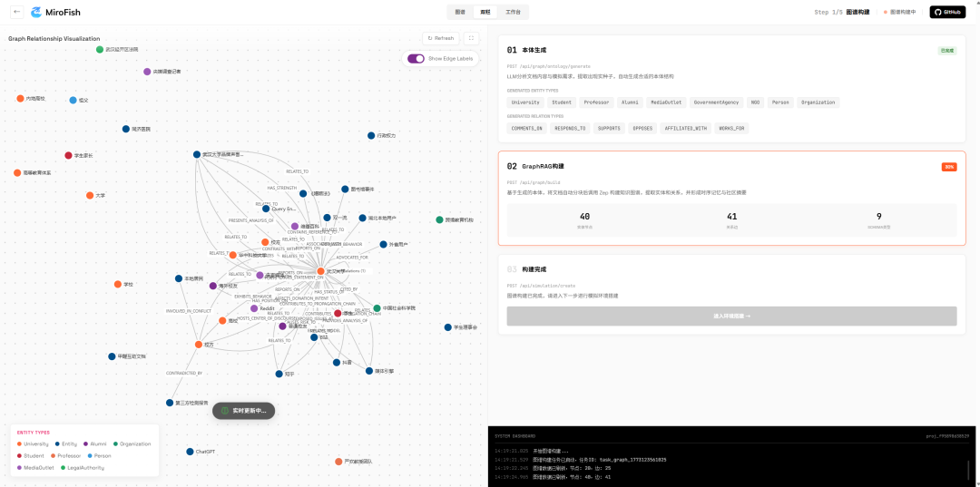Refresh the graph visualization
Viewport: 980px width, 487px height.
tap(440, 38)
